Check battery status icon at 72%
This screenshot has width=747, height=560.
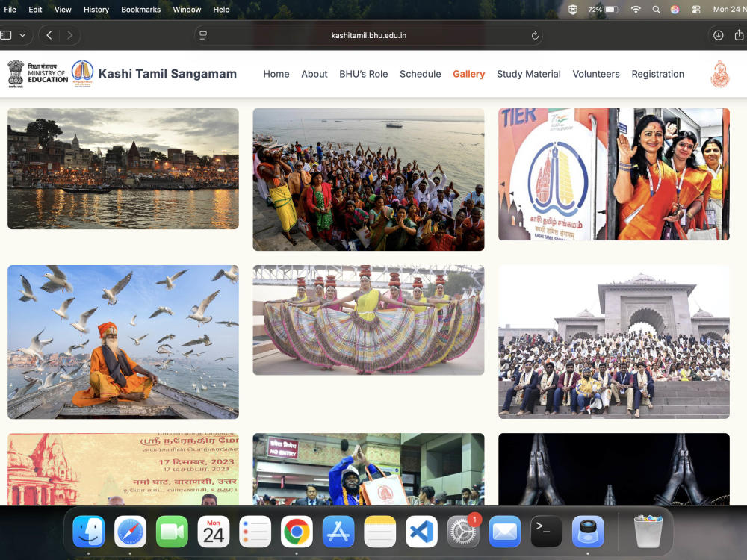[x=604, y=10]
